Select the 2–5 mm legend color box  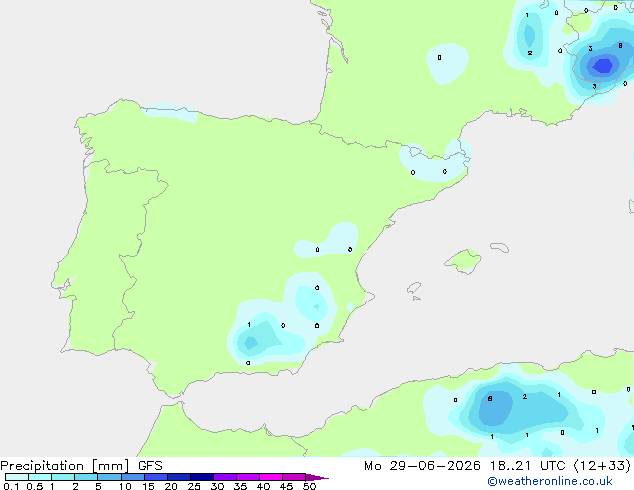(86, 477)
